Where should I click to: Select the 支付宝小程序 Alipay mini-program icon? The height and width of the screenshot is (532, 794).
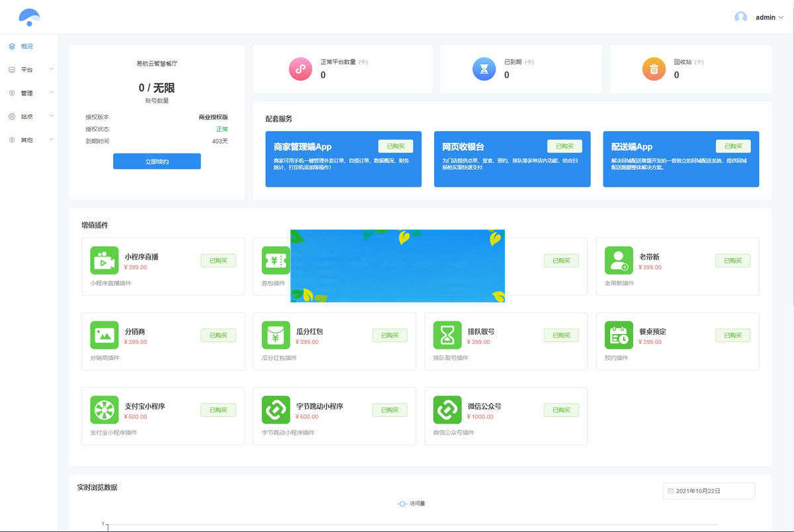click(x=105, y=410)
